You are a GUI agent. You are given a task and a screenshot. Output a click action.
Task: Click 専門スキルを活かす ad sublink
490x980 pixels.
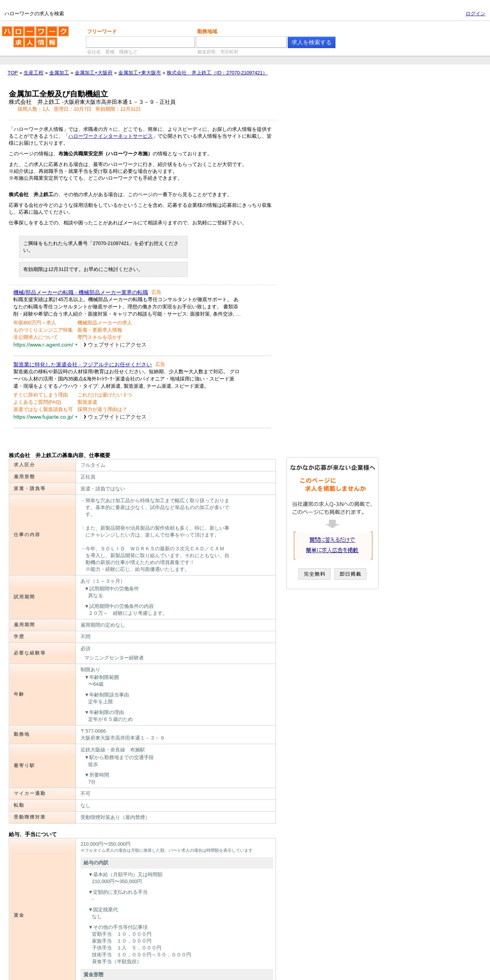point(100,337)
